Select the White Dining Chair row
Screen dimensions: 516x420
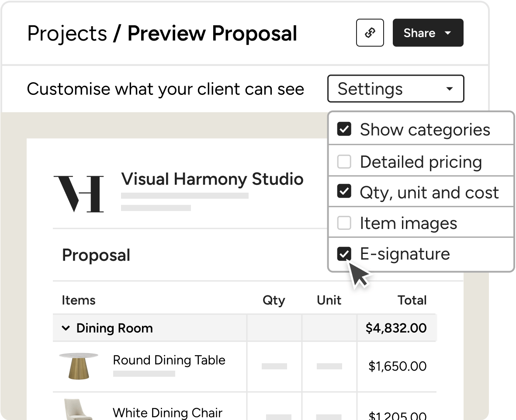(245, 406)
